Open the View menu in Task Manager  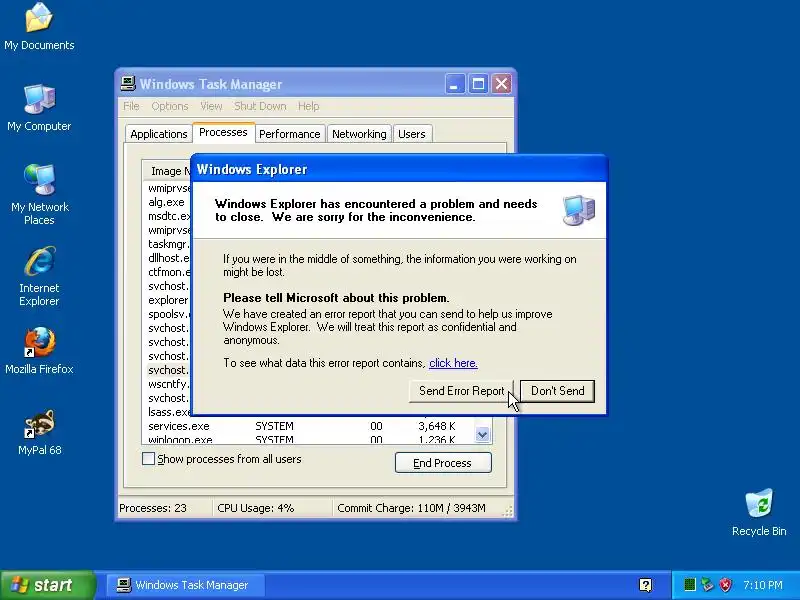[x=211, y=106]
